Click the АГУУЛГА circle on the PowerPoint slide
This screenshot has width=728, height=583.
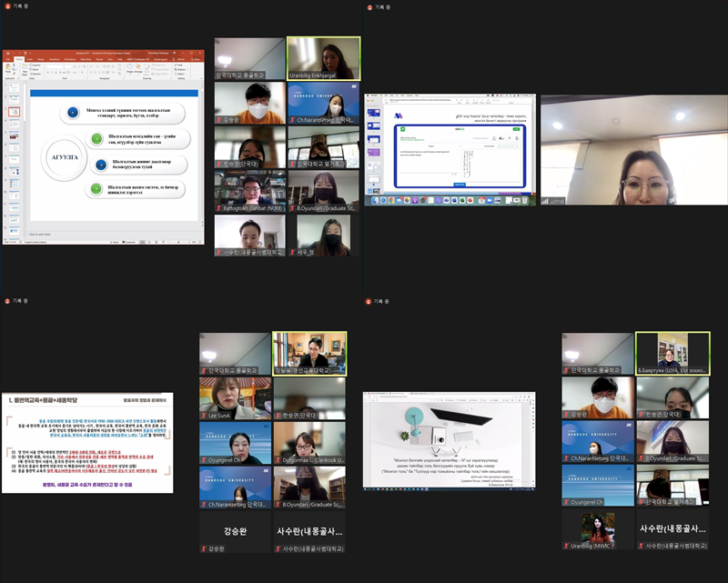coord(65,157)
